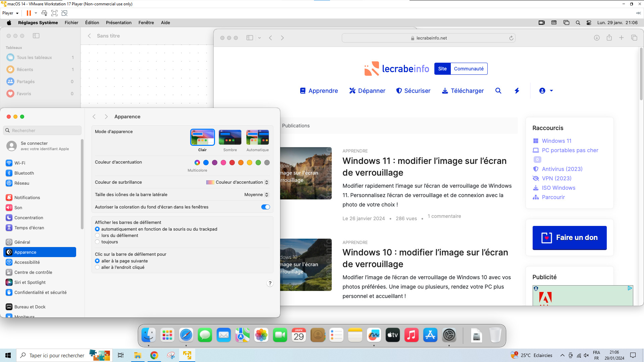
Task: Open Couleur de surbrillance dropdown
Action: [x=237, y=182]
